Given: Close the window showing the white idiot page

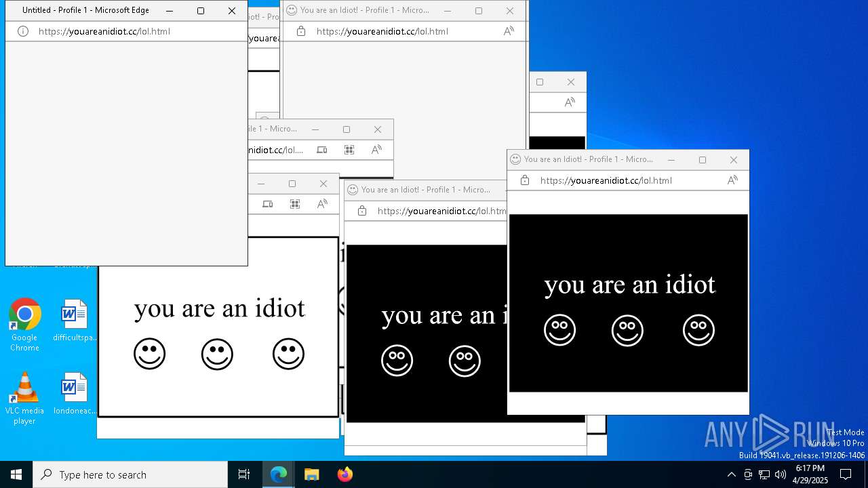Looking at the screenshot, I should click(323, 184).
